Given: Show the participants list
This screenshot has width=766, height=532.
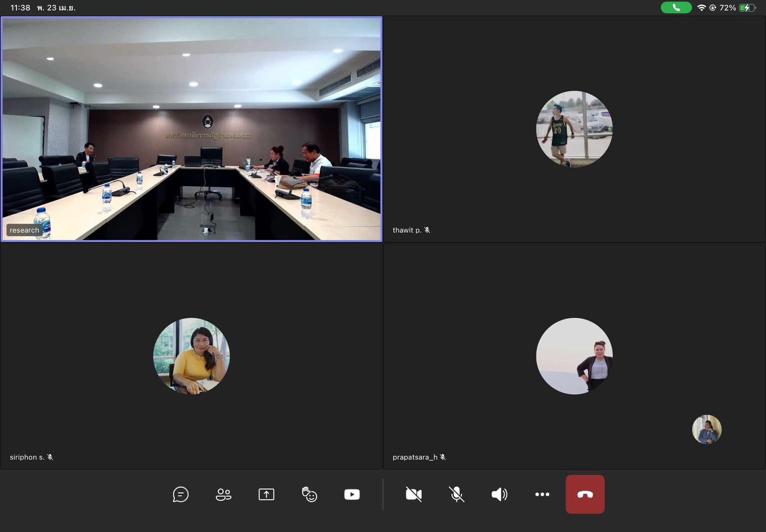Looking at the screenshot, I should [223, 494].
